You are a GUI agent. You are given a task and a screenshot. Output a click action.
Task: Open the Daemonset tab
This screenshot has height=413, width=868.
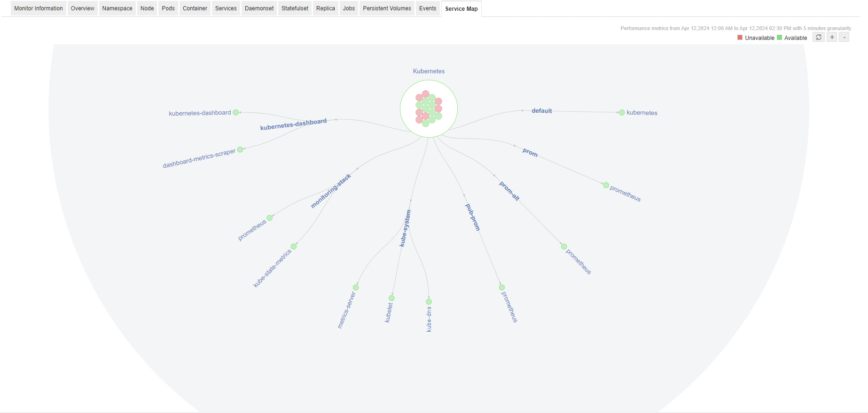click(259, 8)
